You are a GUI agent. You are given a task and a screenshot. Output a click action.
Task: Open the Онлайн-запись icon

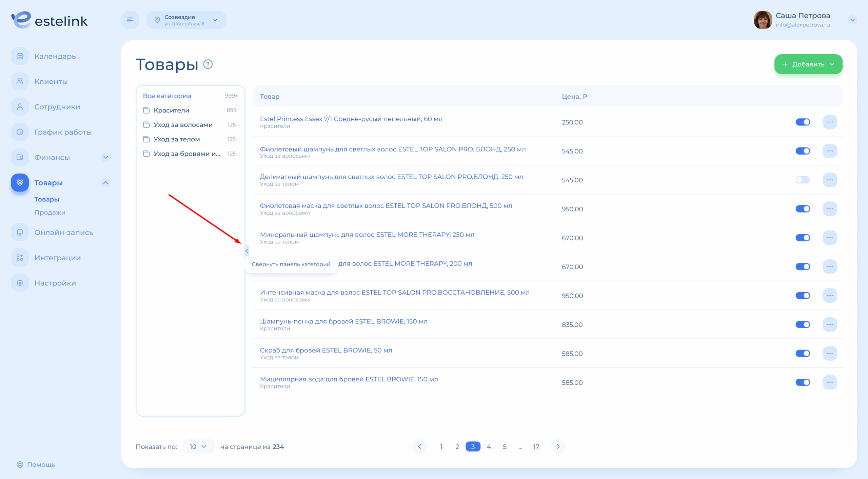pyautogui.click(x=20, y=233)
